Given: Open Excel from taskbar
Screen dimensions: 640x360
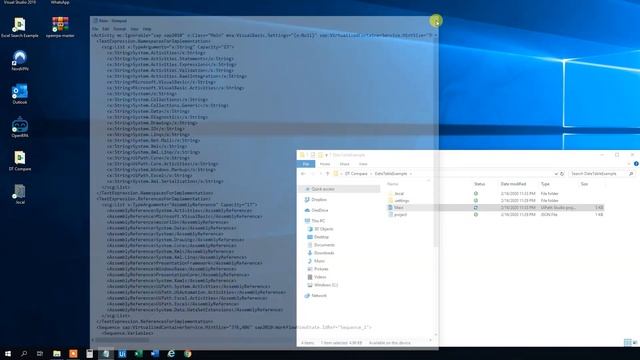Looking at the screenshot, I should pos(138,353).
